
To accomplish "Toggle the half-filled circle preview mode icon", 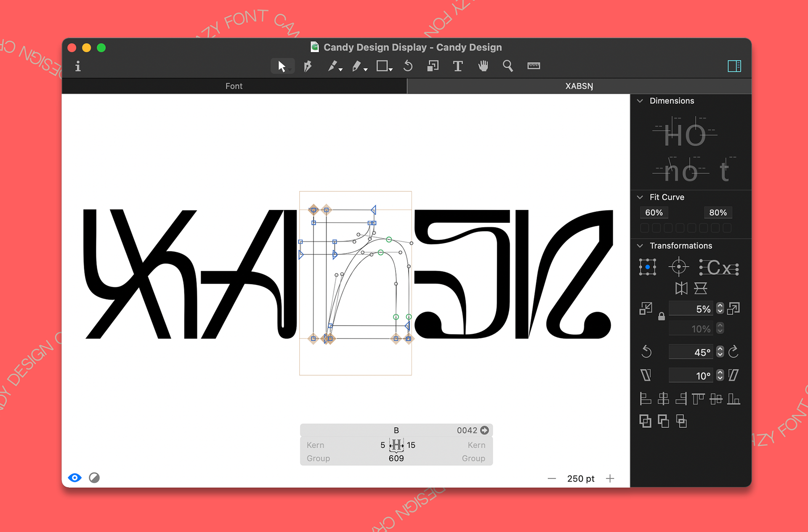I will coord(94,478).
